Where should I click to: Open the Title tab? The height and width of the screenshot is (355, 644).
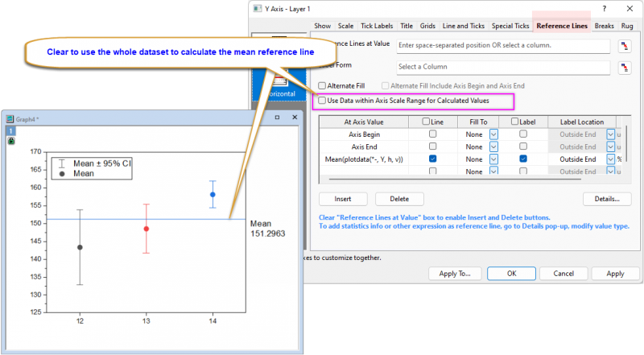pyautogui.click(x=407, y=26)
